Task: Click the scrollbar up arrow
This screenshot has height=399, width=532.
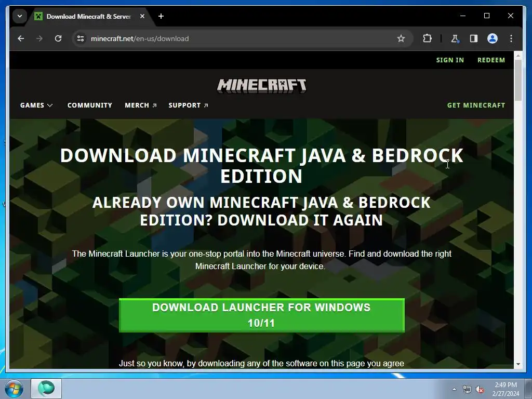Action: coord(518,55)
